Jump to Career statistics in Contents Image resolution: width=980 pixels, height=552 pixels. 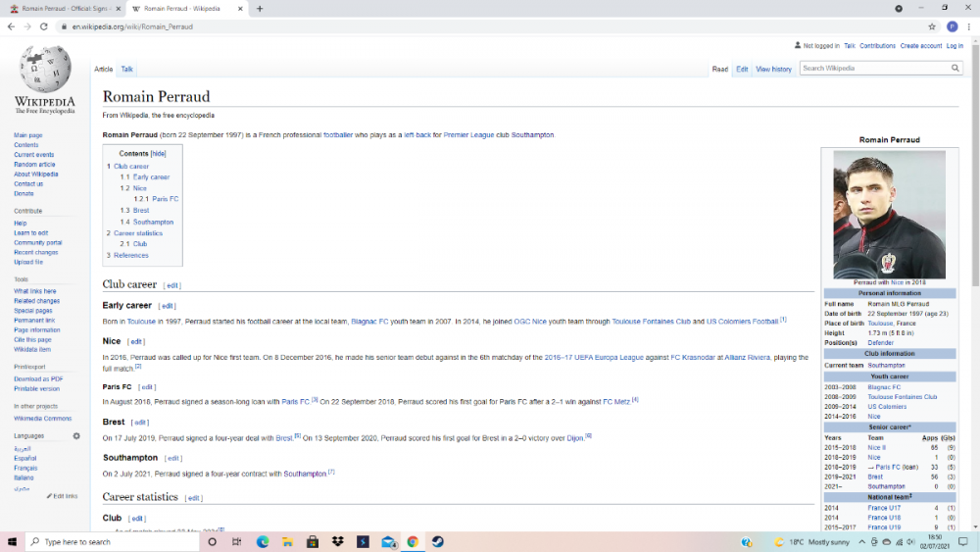tap(138, 233)
